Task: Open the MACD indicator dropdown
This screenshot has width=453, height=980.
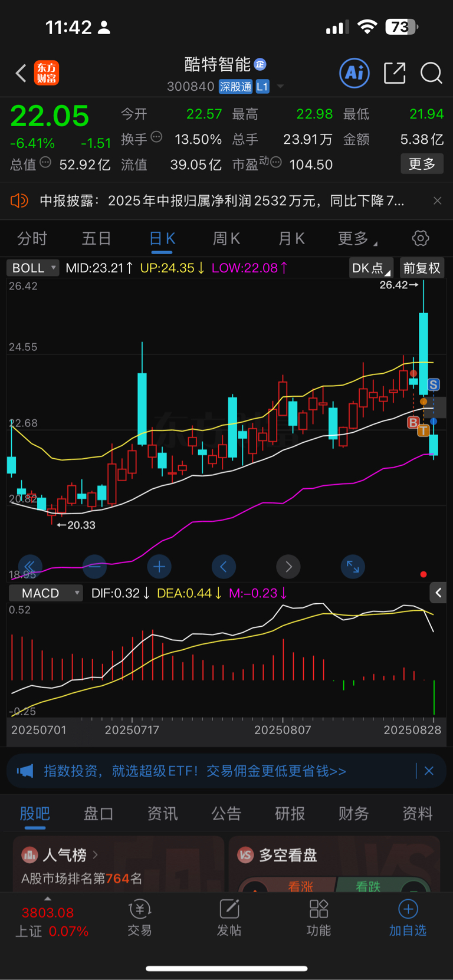Action: coord(45,593)
